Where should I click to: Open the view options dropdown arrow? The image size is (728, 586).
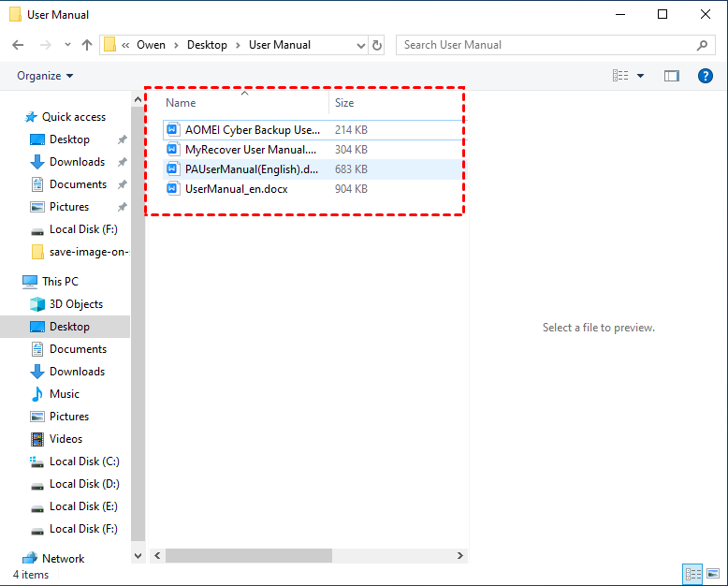641,76
